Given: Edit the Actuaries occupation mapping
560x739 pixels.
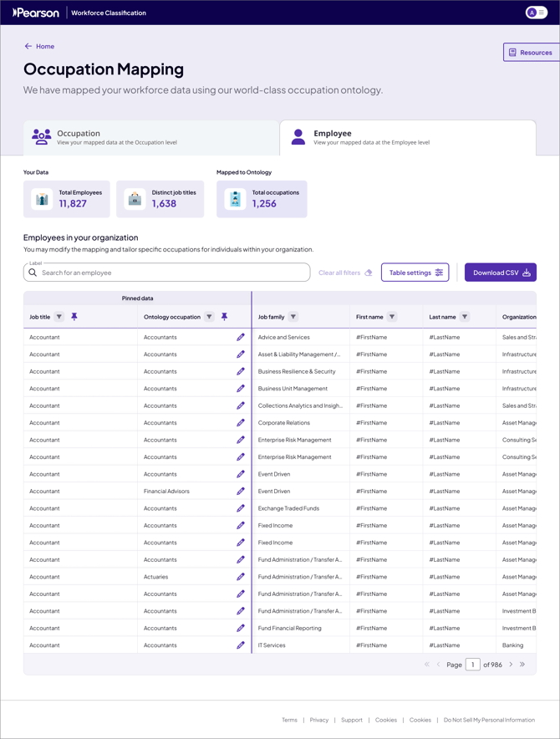Looking at the screenshot, I should coord(241,576).
